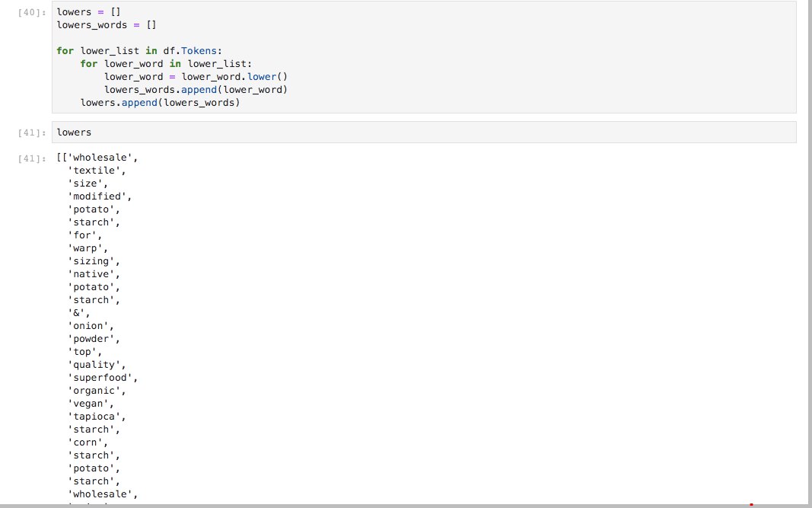This screenshot has height=508, width=812.
Task: Click the 'for' output entry
Action: [x=85, y=235]
